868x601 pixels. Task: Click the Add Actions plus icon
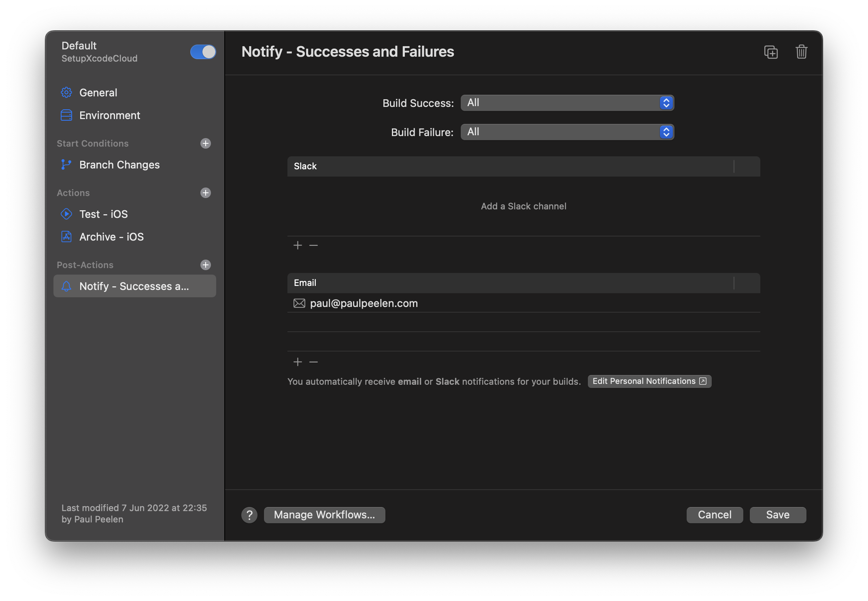click(206, 193)
